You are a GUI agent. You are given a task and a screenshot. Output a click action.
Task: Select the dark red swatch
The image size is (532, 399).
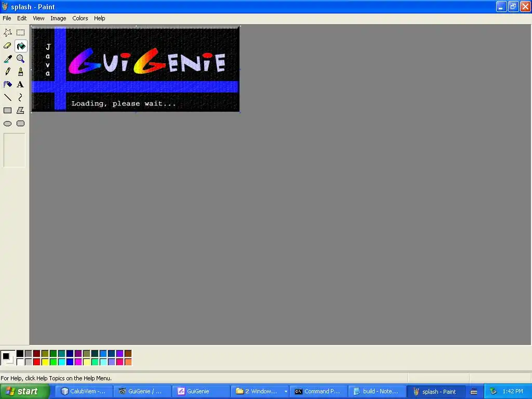tap(37, 353)
